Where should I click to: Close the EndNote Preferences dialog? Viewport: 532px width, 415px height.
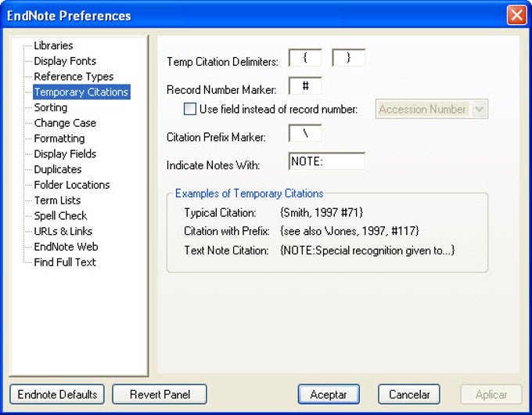coord(516,16)
